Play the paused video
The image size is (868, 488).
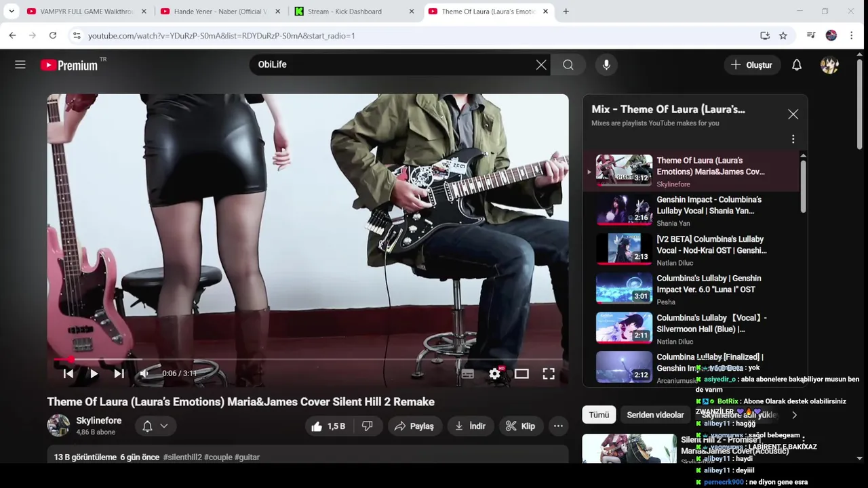click(x=94, y=373)
